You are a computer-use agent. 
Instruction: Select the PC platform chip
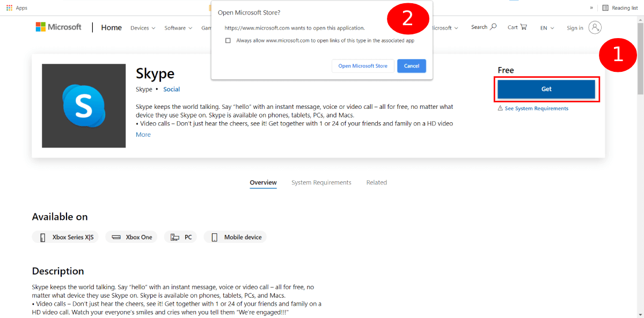pos(180,237)
